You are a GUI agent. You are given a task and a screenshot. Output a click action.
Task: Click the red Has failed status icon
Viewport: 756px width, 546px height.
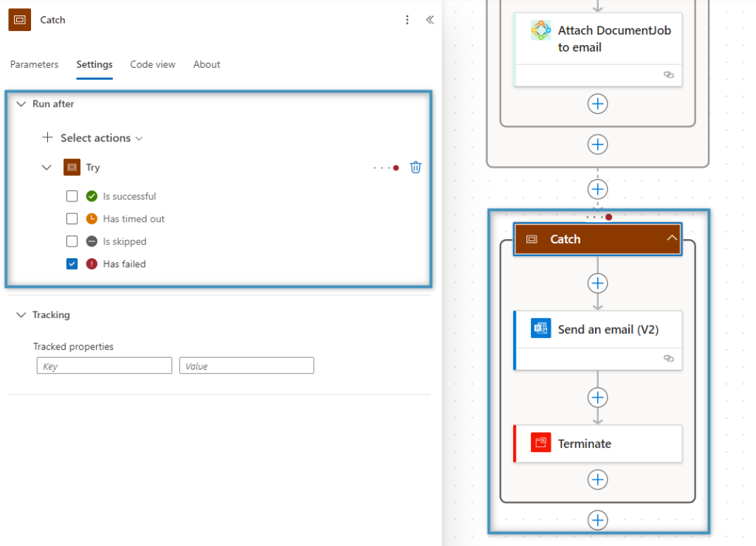point(92,264)
